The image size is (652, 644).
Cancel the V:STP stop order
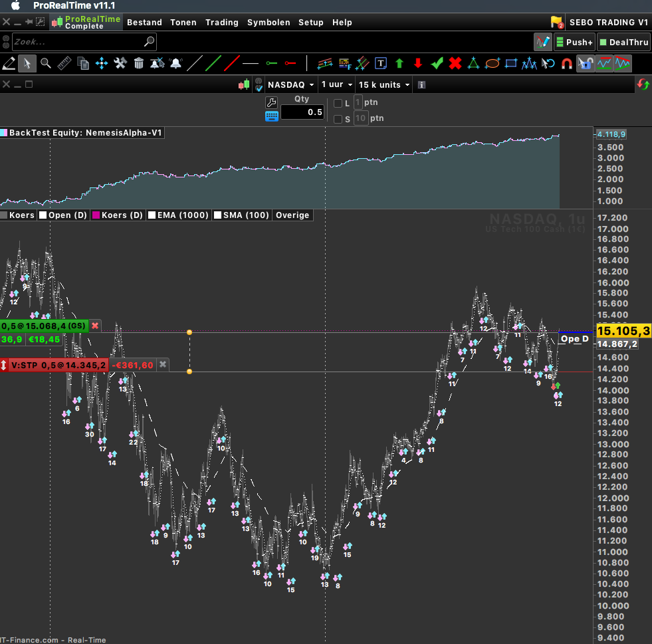(163, 365)
